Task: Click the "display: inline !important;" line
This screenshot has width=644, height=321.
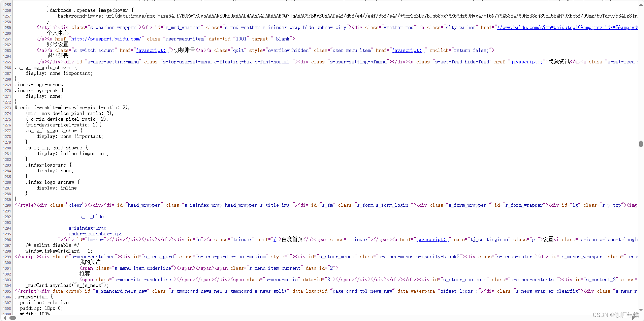Action: pos(72,153)
